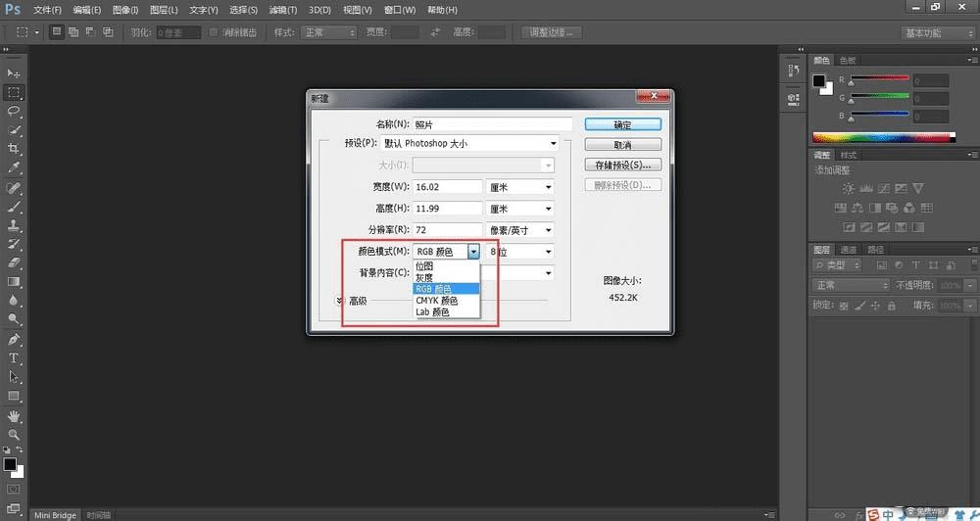
Task: Add a Levels adjustment
Action: [x=866, y=188]
